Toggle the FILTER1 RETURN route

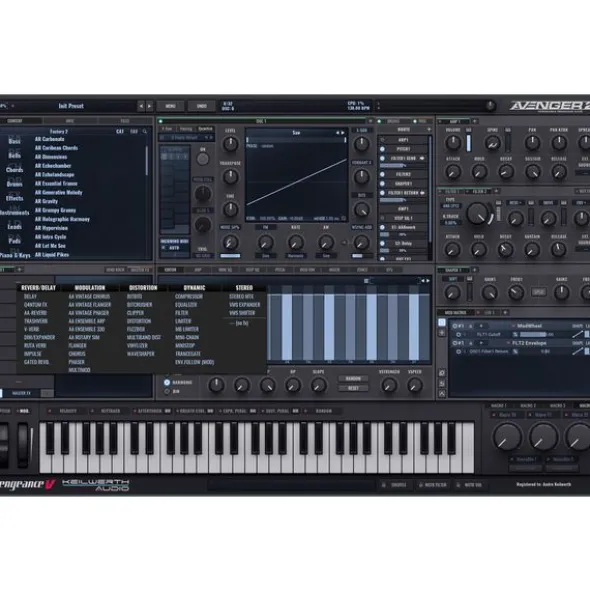(382, 193)
